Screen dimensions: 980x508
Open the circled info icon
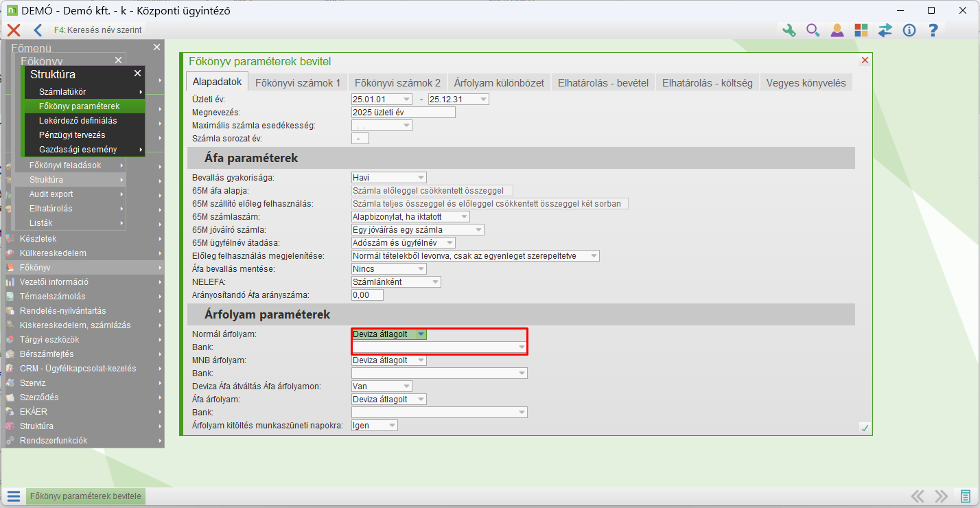click(x=909, y=30)
